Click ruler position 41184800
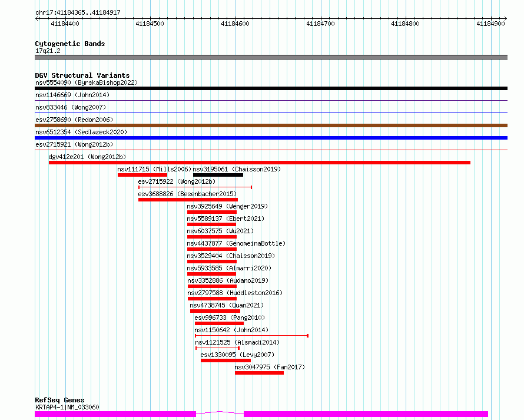Image resolution: width=524 pixels, height=420 pixels. 406,24
